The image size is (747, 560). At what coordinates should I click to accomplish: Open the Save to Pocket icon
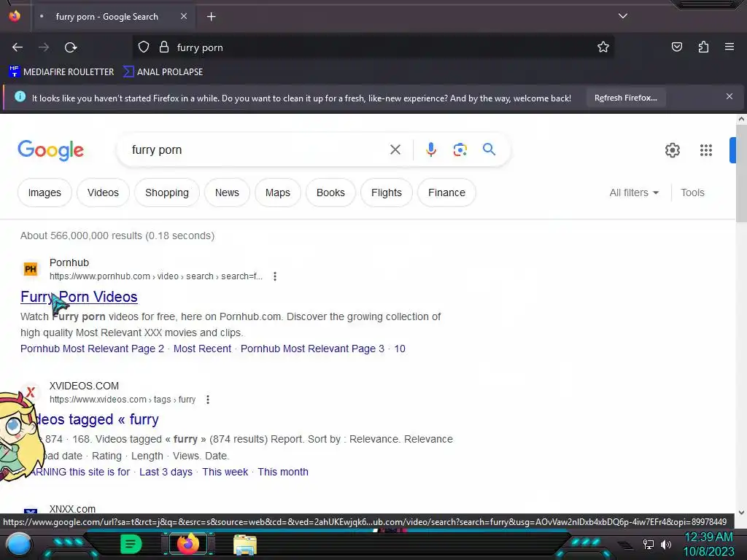[x=676, y=47]
